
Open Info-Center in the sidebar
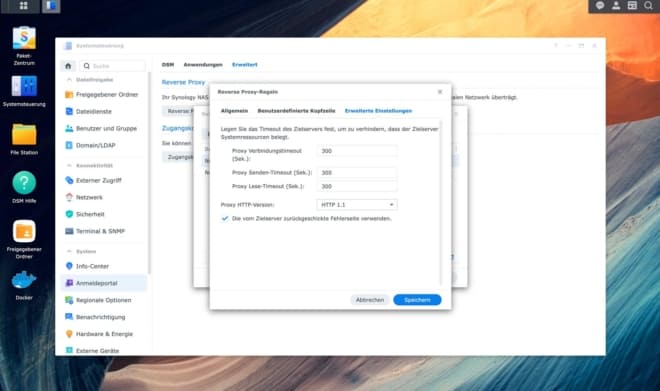(x=104, y=266)
